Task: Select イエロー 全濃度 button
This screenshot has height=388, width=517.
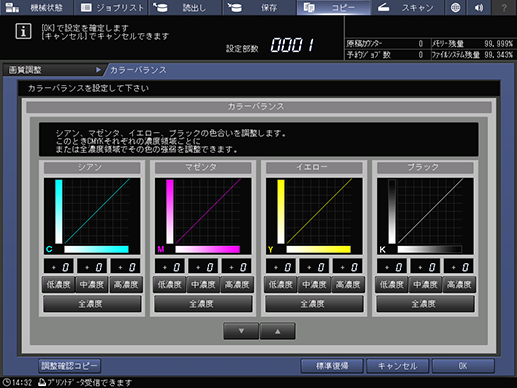Action: coord(314,304)
